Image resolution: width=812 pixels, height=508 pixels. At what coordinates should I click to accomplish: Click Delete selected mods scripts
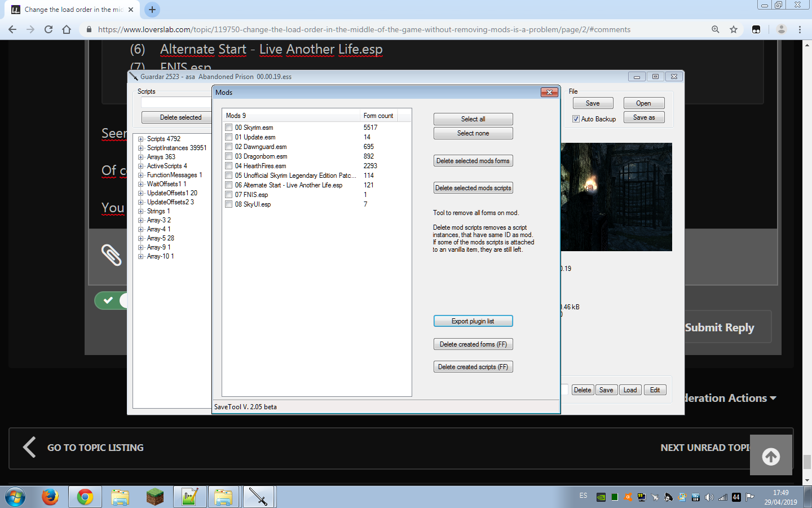click(x=473, y=188)
